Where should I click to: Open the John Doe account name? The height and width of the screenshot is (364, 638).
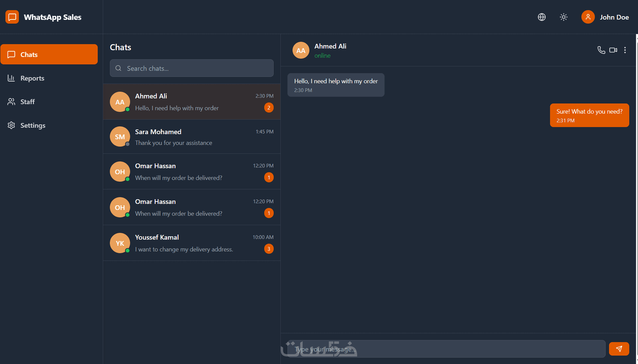614,17
